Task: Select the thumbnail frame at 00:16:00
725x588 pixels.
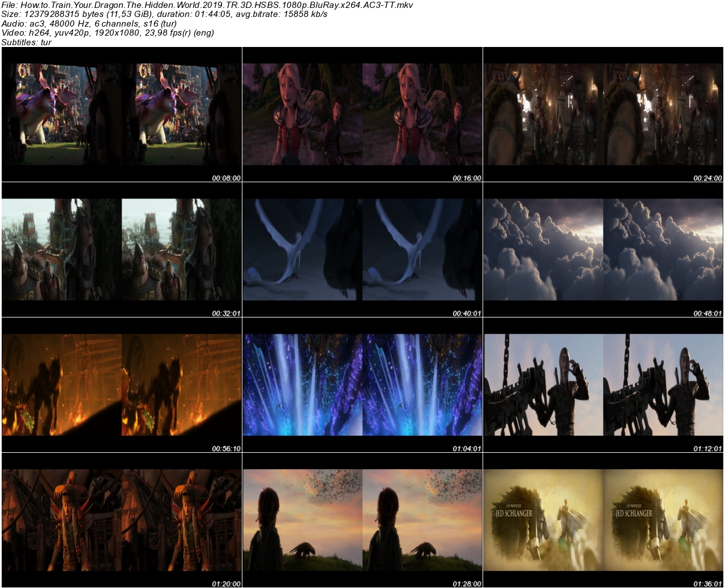Action: click(362, 114)
